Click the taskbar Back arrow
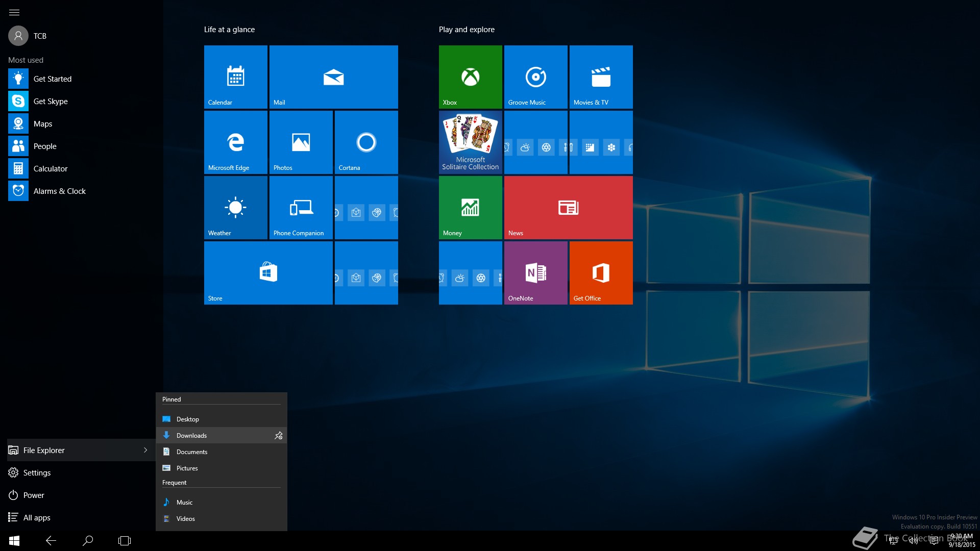Image resolution: width=980 pixels, height=551 pixels. [x=51, y=541]
